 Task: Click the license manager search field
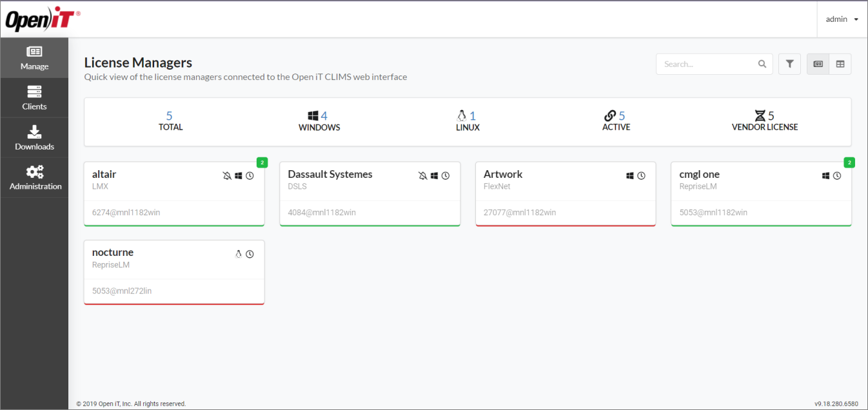click(x=714, y=64)
